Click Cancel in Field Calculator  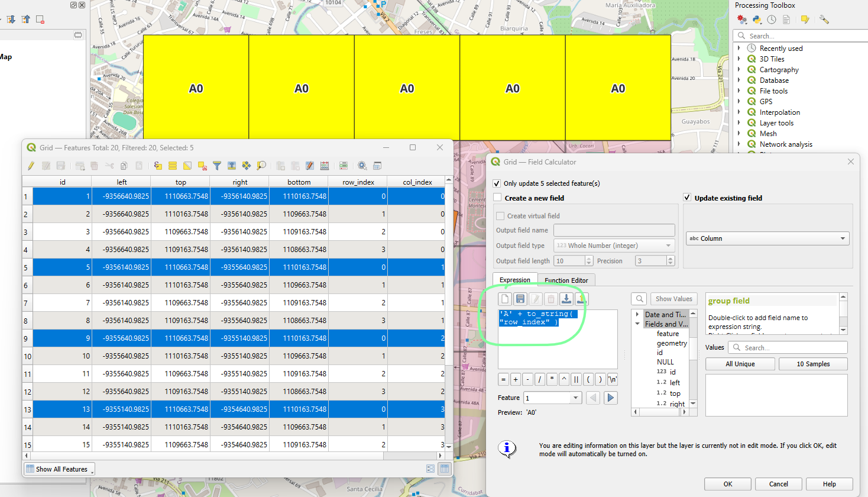[779, 484]
